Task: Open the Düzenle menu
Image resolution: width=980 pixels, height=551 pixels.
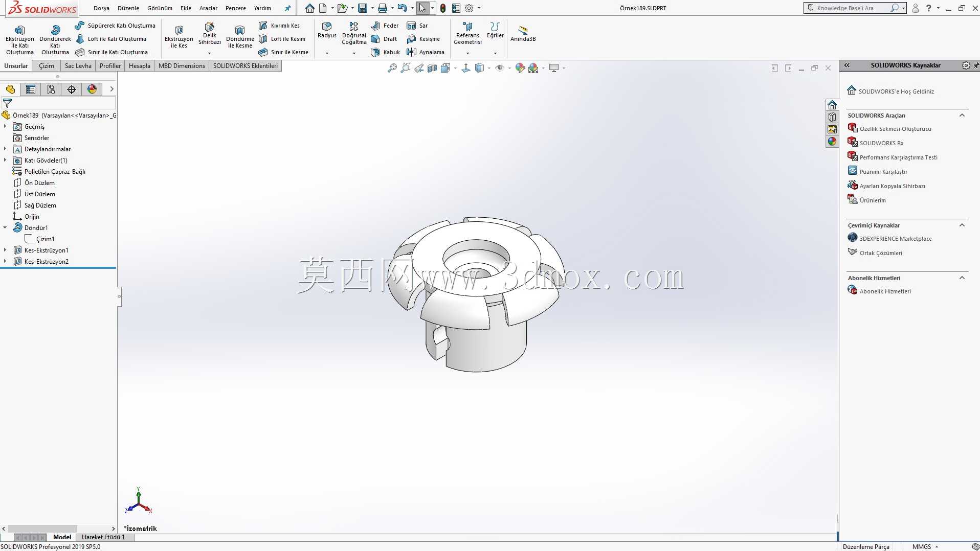Action: click(128, 8)
